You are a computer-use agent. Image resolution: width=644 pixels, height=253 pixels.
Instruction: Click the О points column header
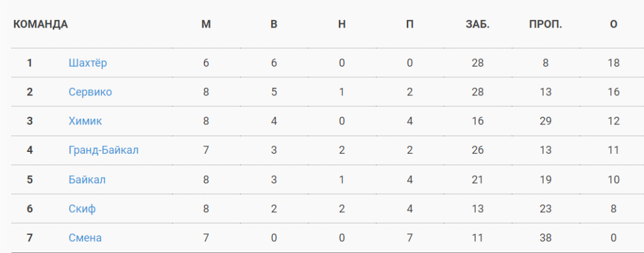coord(614,24)
